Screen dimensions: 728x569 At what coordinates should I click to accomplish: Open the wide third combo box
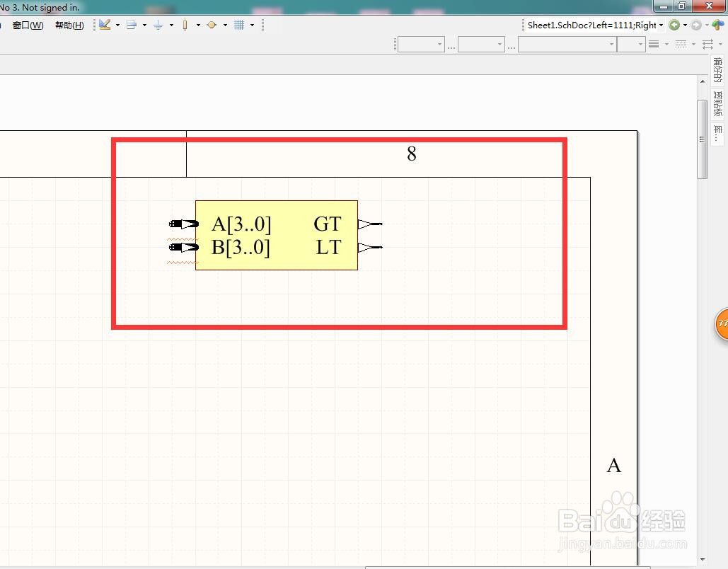point(567,45)
